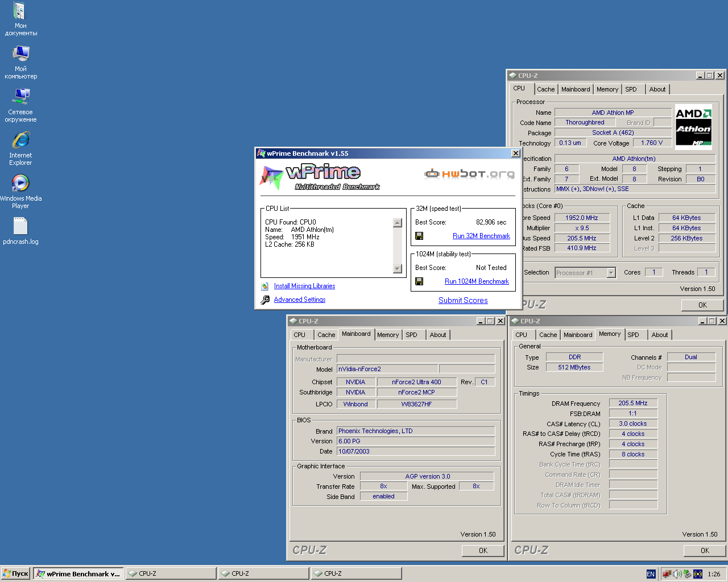Close the wPrime Benchmark window

515,153
